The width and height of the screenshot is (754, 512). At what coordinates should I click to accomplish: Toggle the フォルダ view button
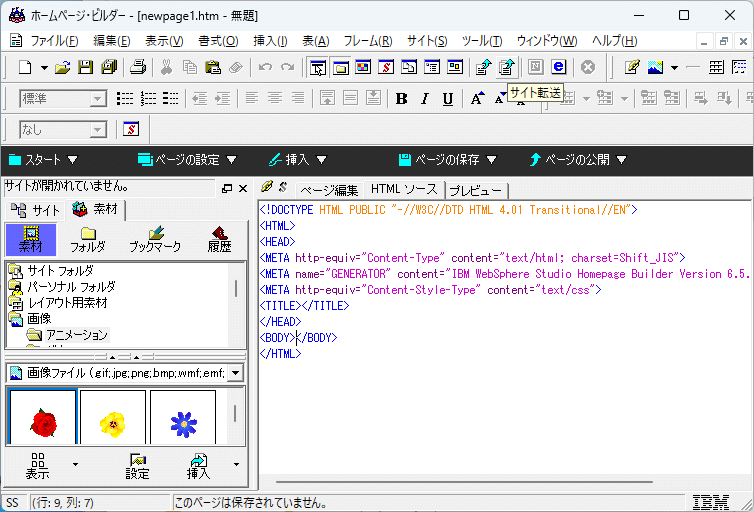click(88, 239)
